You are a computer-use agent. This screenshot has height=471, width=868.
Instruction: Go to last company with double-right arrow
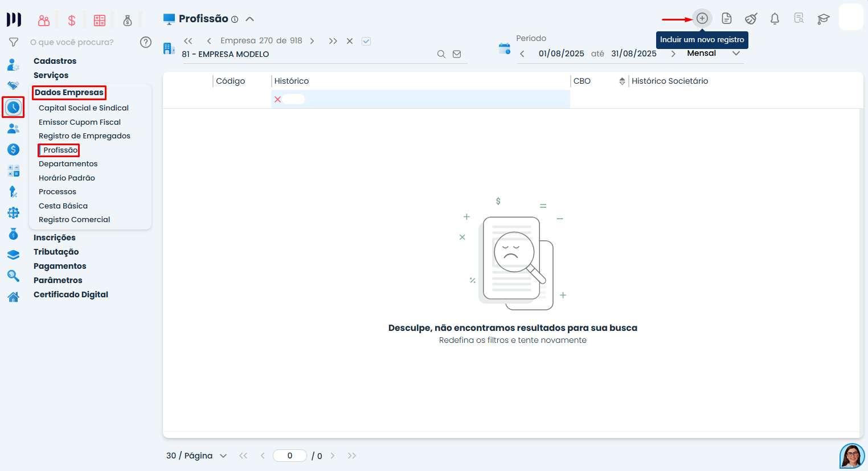333,41
